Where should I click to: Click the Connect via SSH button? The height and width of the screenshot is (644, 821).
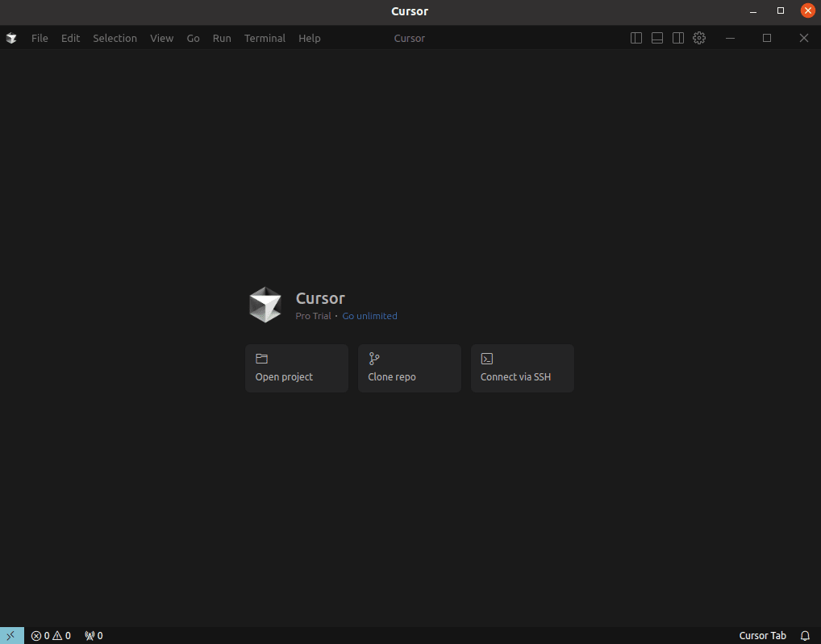click(x=523, y=368)
